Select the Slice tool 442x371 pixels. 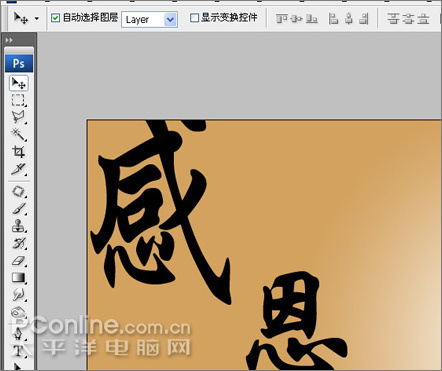pyautogui.click(x=18, y=169)
